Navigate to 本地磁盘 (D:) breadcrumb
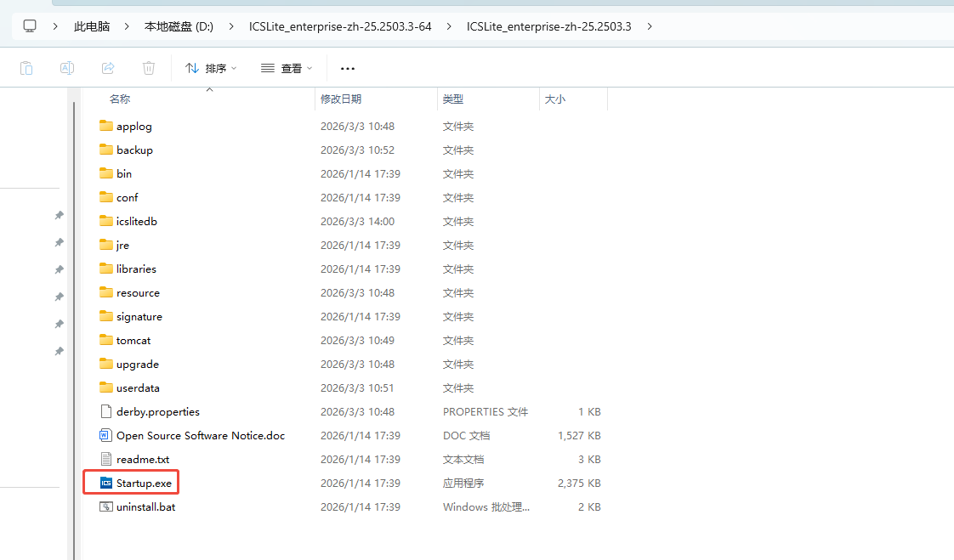The height and width of the screenshot is (560, 954). [179, 26]
